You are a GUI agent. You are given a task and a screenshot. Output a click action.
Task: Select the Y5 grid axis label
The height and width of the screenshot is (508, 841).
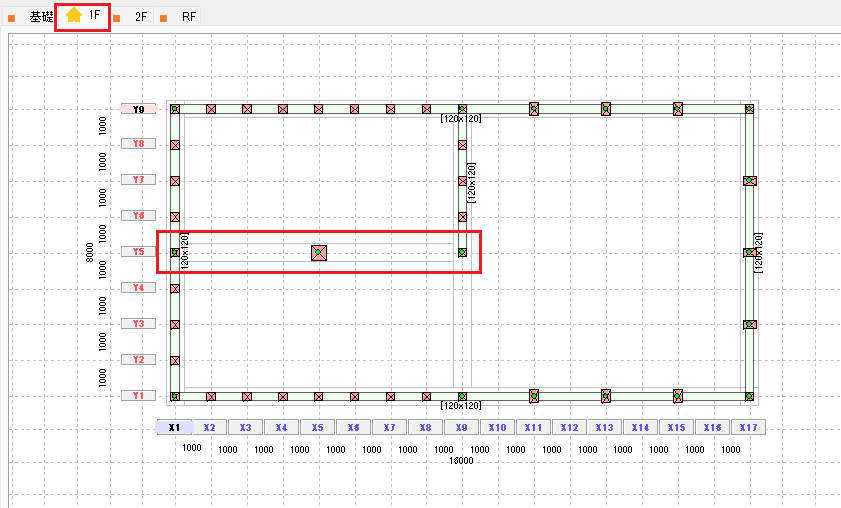(x=138, y=252)
